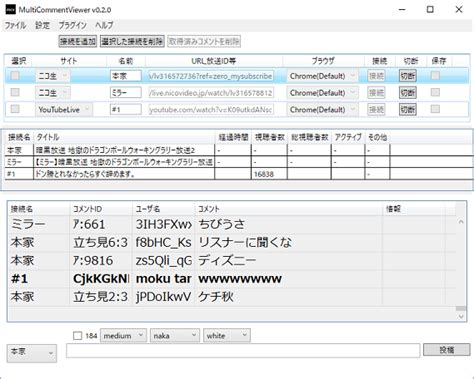This screenshot has height=379, width=474.
Task: Click the 取得済みコメントを削除 button
Action: coord(204,41)
